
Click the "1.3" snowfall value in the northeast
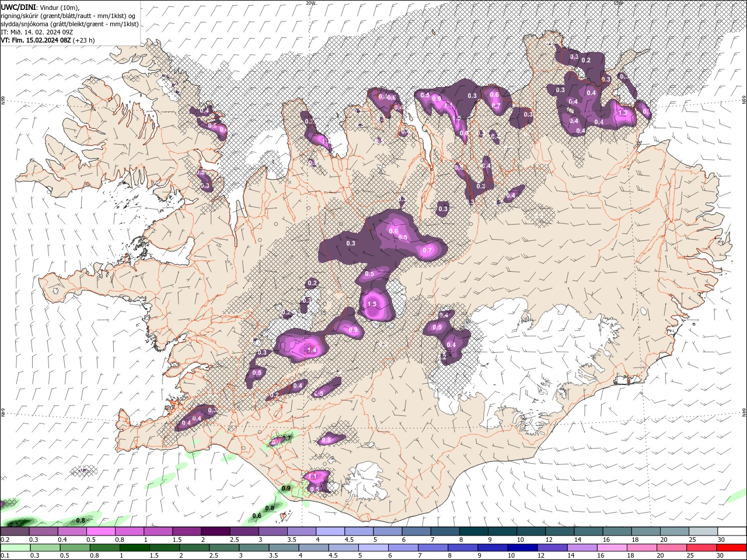point(622,113)
